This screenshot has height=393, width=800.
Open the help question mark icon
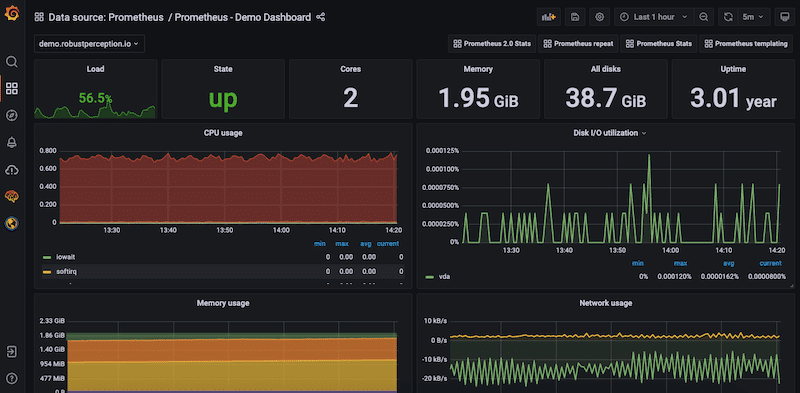tap(12, 378)
